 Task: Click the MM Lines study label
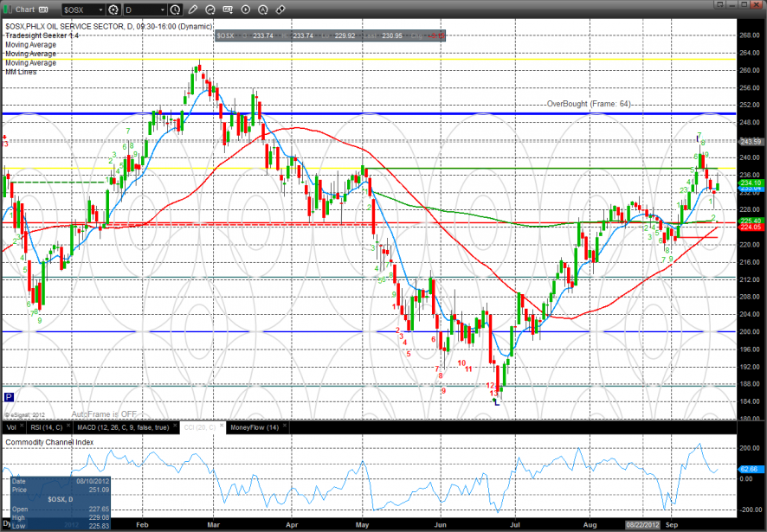[x=21, y=72]
